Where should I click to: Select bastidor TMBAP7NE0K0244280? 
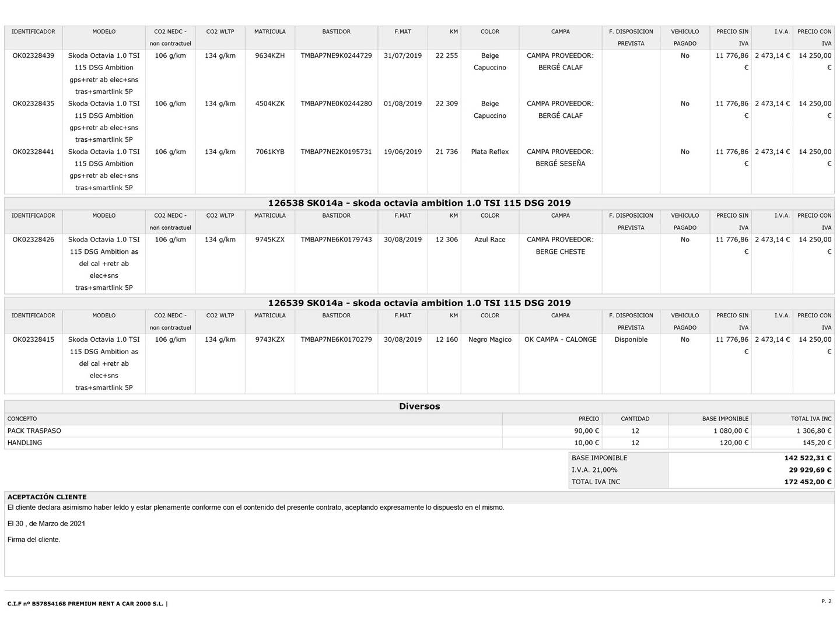coord(336,104)
